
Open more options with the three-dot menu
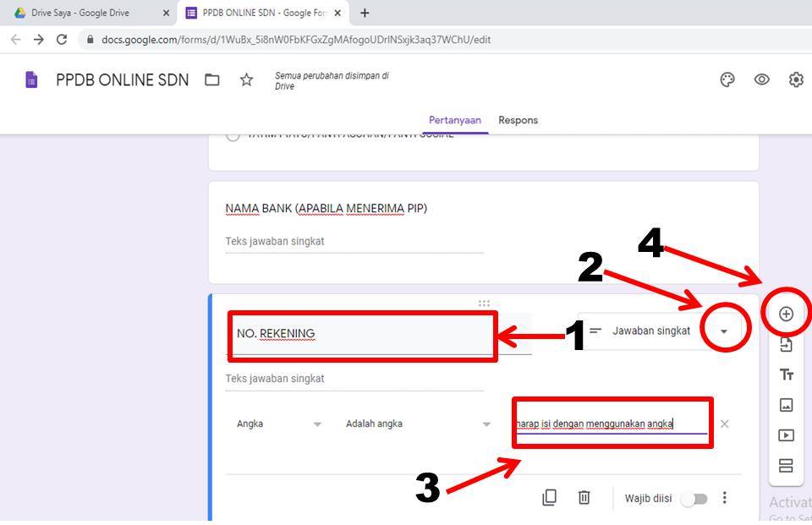tap(725, 498)
